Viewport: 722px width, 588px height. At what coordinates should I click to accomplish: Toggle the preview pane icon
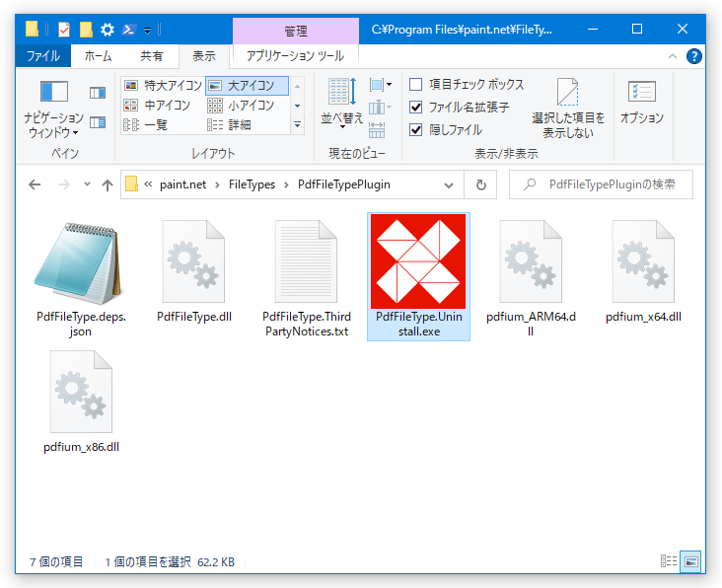point(98,93)
